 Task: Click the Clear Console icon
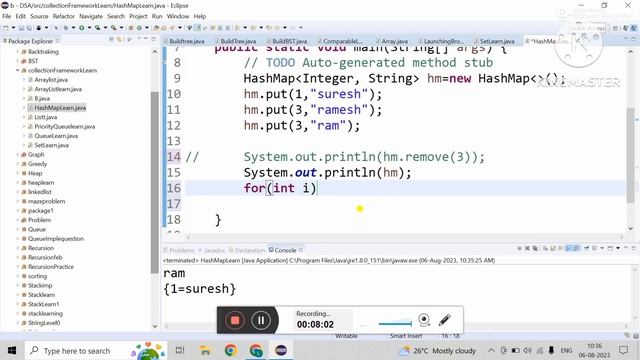pos(545,248)
